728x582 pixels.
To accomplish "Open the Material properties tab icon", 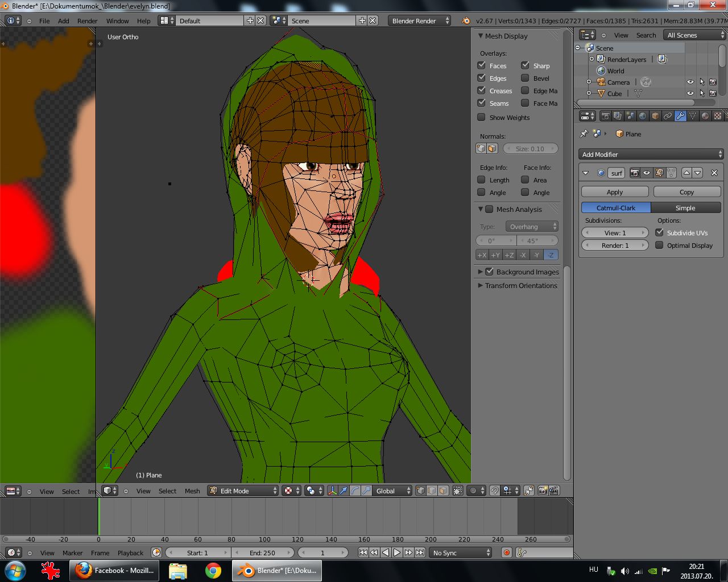I will click(x=705, y=116).
